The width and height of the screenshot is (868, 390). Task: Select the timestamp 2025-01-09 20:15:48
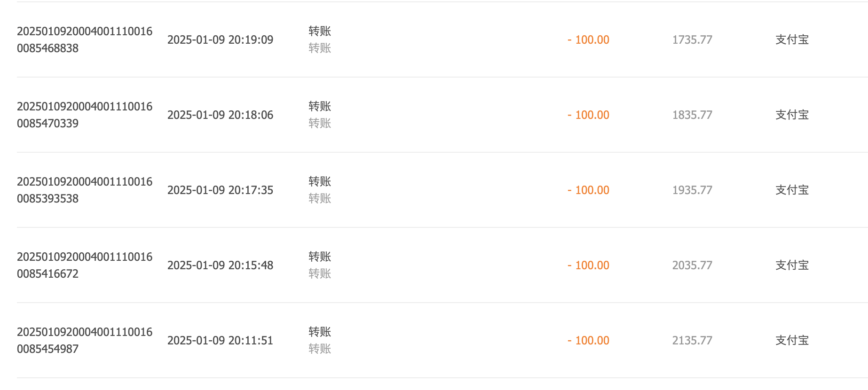220,265
